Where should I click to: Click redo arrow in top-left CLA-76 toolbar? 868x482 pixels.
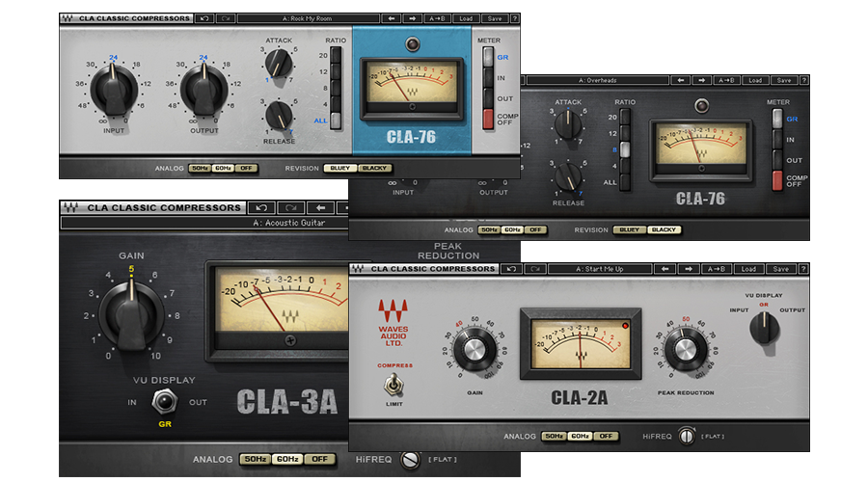point(226,18)
